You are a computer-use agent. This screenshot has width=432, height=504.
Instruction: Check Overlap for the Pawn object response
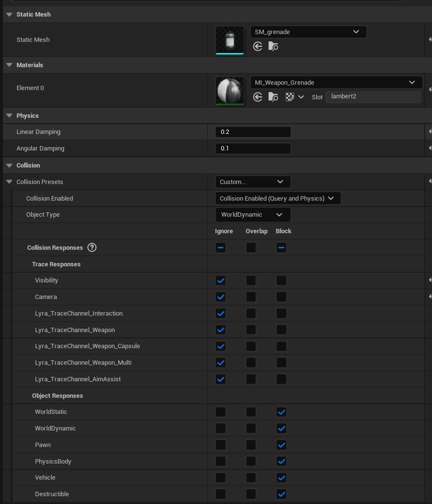251,445
